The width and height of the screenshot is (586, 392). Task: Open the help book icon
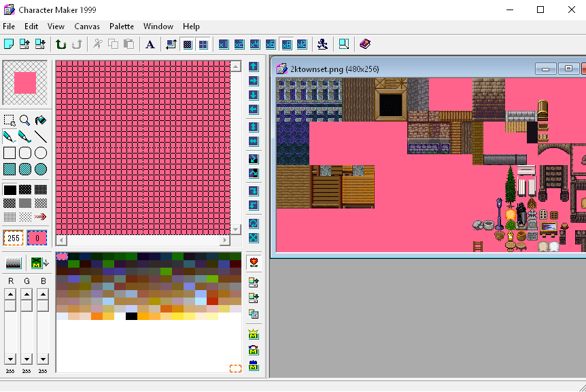[365, 44]
